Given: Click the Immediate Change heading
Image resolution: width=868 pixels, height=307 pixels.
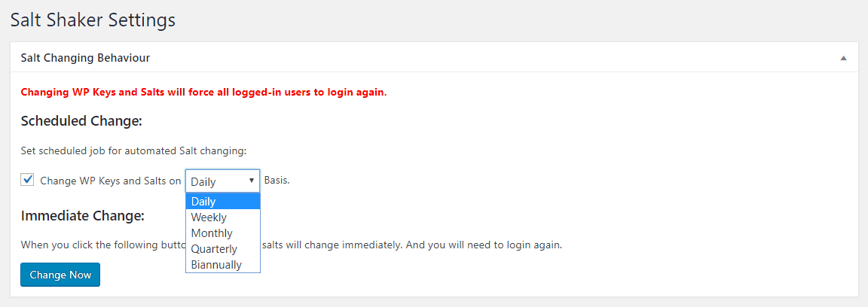Looking at the screenshot, I should [x=82, y=216].
